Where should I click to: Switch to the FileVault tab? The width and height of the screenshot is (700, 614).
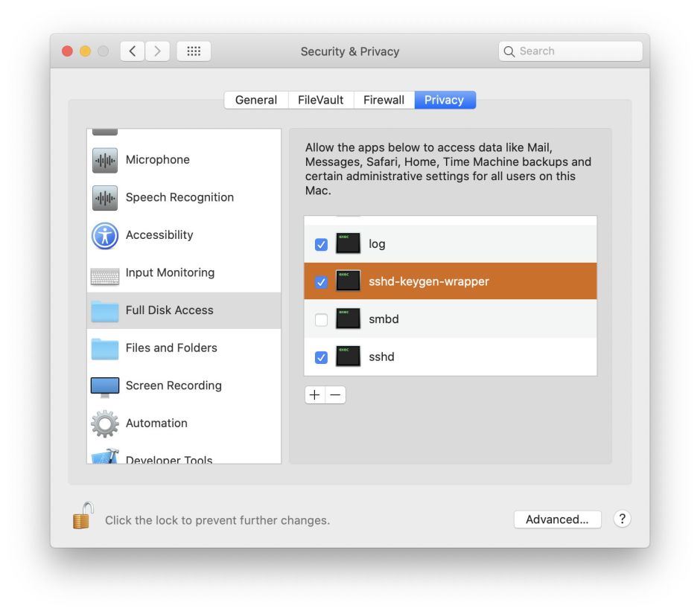click(320, 100)
